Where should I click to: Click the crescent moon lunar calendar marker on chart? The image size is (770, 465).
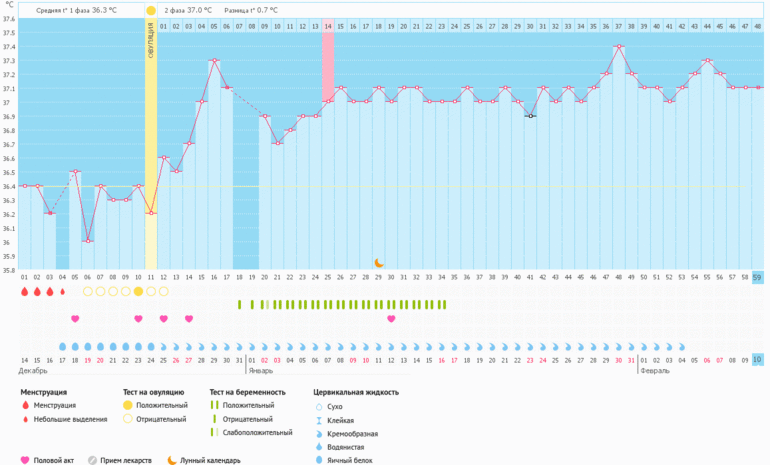click(379, 263)
